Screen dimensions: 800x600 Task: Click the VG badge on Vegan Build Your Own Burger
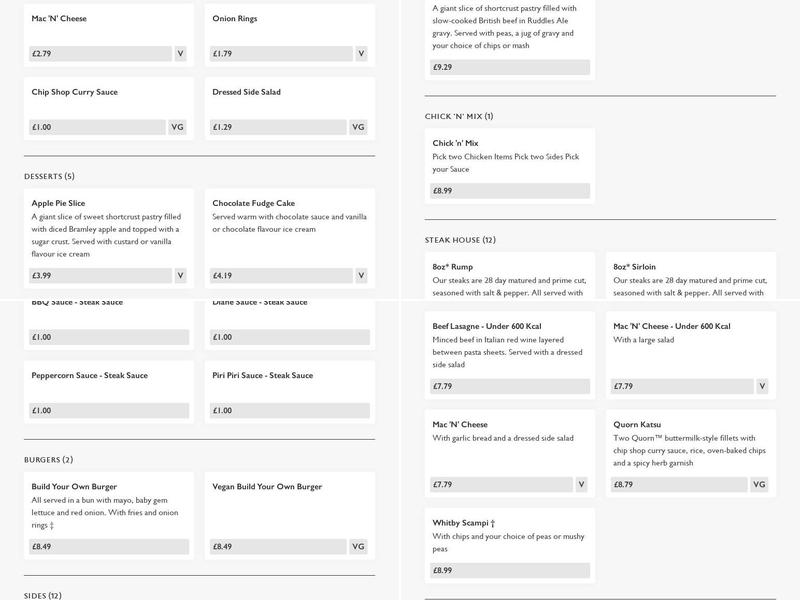[x=359, y=547]
